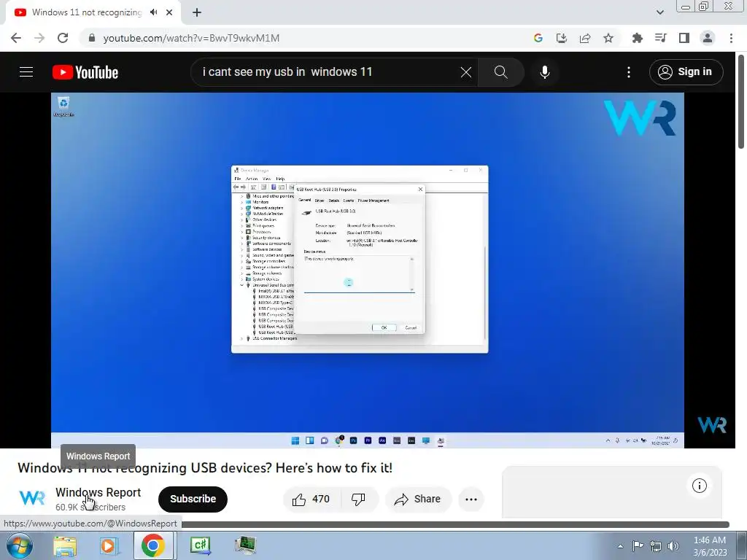Click the Action Center flag icon
Image resolution: width=747 pixels, height=560 pixels.
[638, 545]
